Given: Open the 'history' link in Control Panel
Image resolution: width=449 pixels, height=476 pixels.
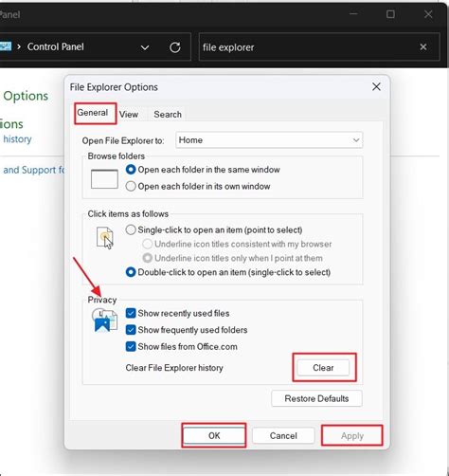Looking at the screenshot, I should point(17,139).
